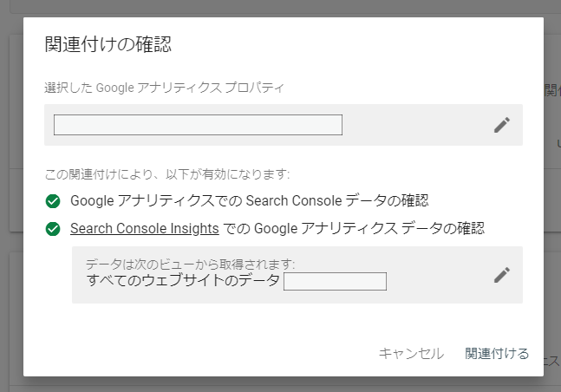Screen dimensions: 561x392
Task: Click the blank box after すべてのウェブサイトのデータ
Action: 335,281
